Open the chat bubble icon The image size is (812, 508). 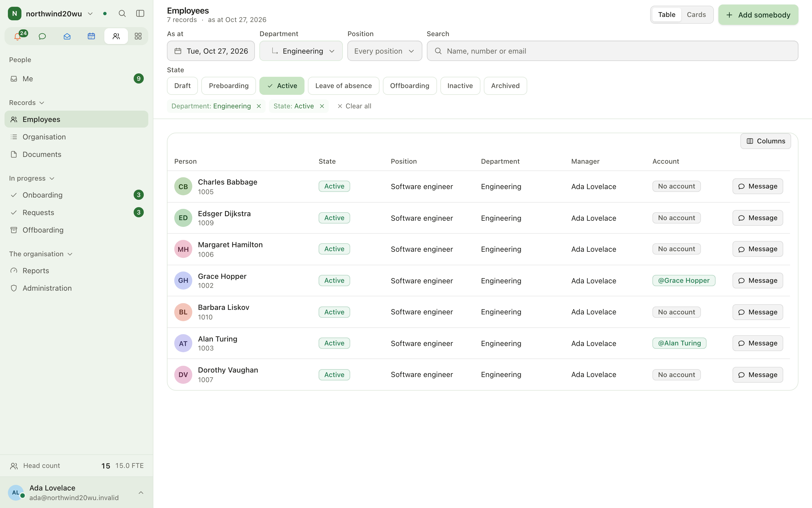coord(42,36)
